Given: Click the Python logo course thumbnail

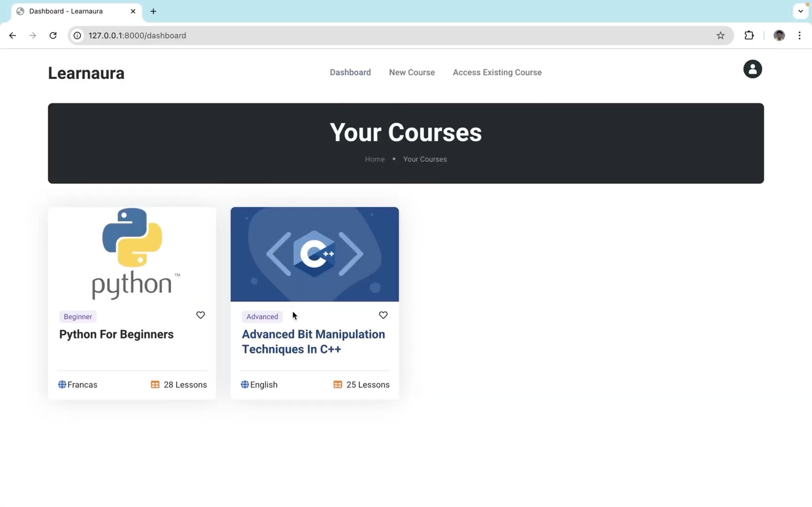Looking at the screenshot, I should [x=132, y=254].
